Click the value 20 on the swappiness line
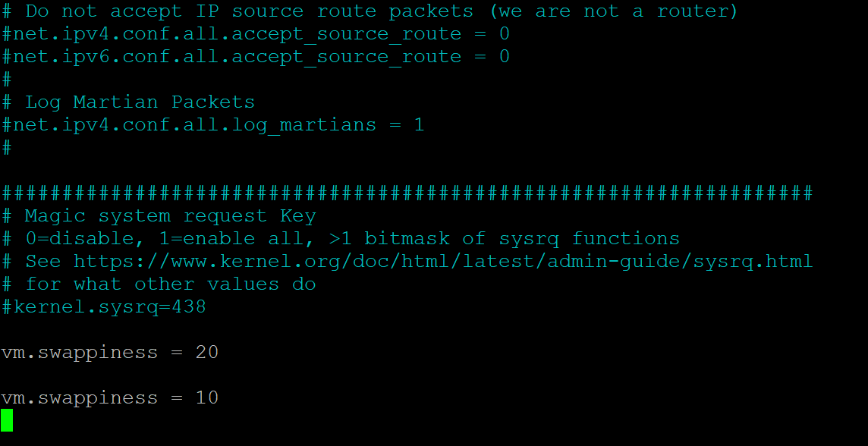This screenshot has height=446, width=868. 206,353
